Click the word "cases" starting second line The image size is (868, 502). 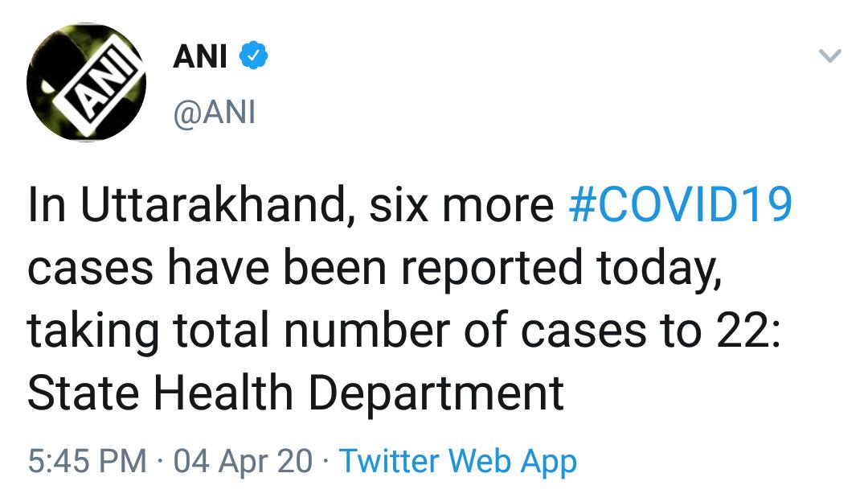(91, 269)
